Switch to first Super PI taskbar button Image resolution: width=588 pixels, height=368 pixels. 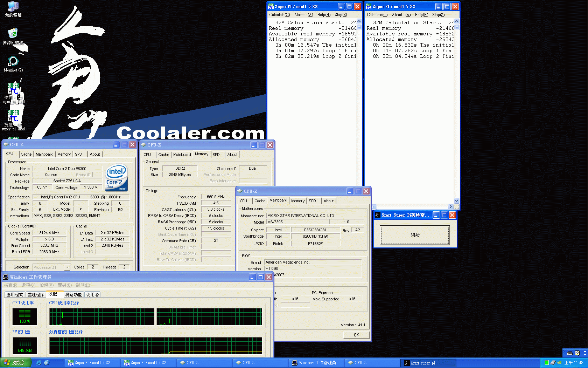coord(92,363)
